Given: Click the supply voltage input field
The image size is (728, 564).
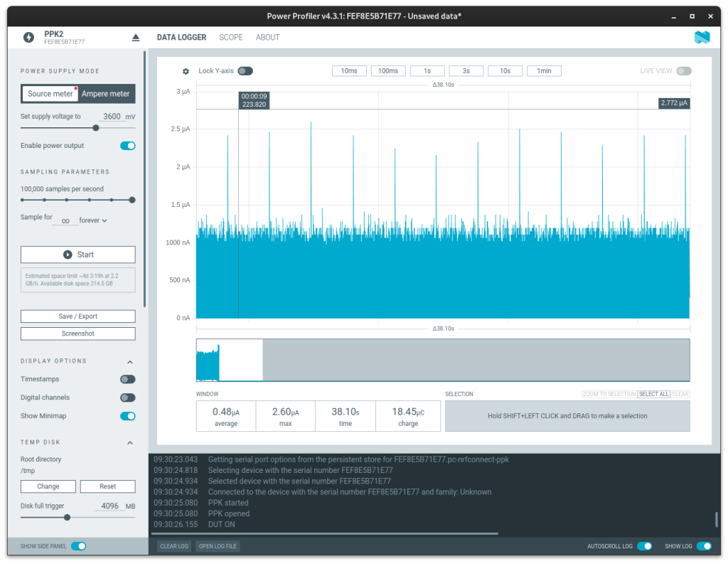Looking at the screenshot, I should pos(112,117).
